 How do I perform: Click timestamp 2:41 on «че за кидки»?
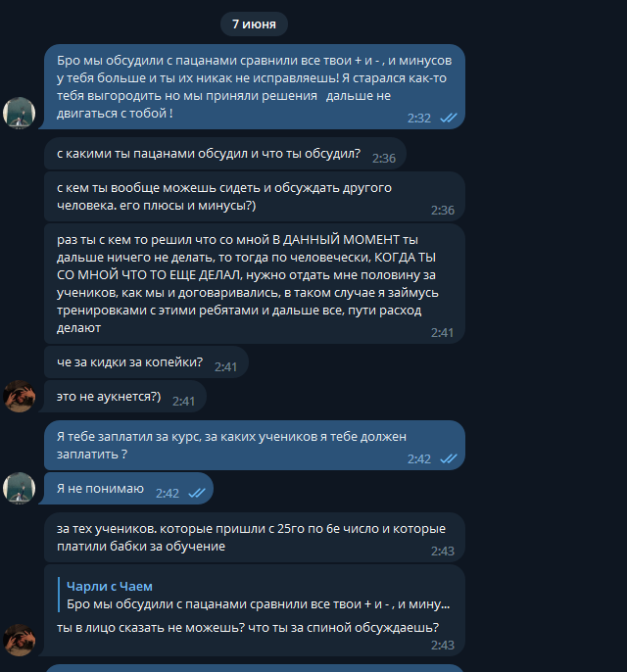point(225,366)
